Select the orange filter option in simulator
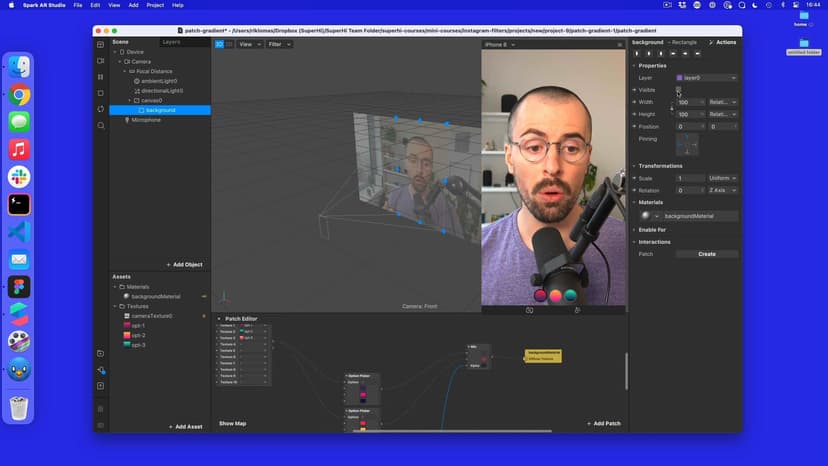 (x=555, y=296)
